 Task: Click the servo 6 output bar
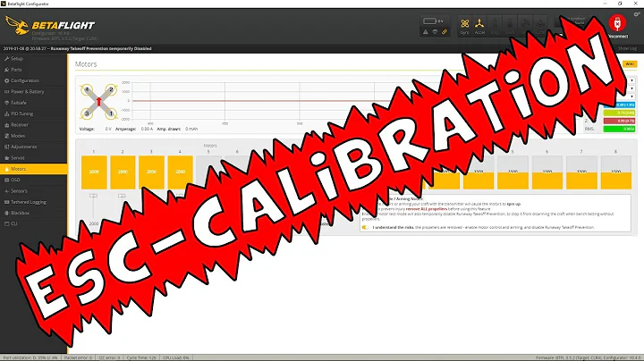[x=547, y=172]
